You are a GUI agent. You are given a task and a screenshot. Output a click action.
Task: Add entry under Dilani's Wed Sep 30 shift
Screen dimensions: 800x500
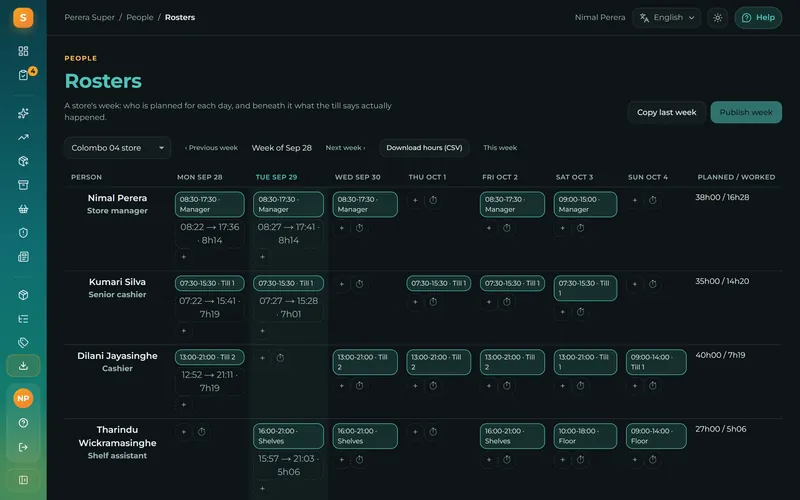tap(342, 386)
